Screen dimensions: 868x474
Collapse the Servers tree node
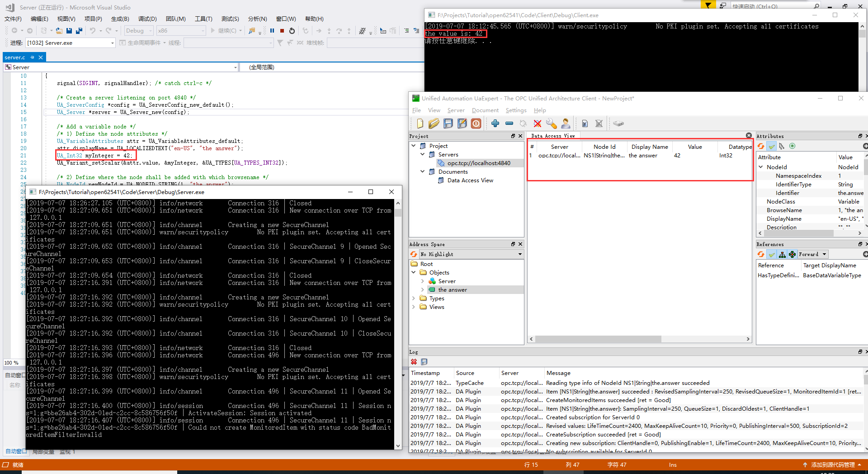[423, 154]
